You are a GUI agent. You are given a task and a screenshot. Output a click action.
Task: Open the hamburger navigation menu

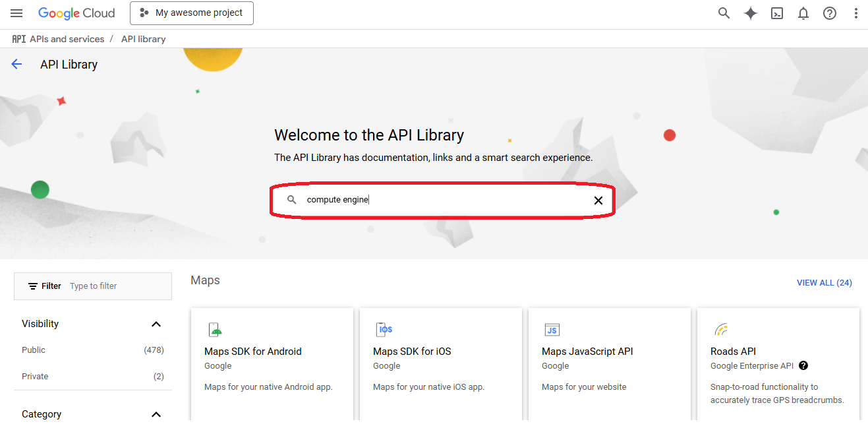tap(16, 13)
